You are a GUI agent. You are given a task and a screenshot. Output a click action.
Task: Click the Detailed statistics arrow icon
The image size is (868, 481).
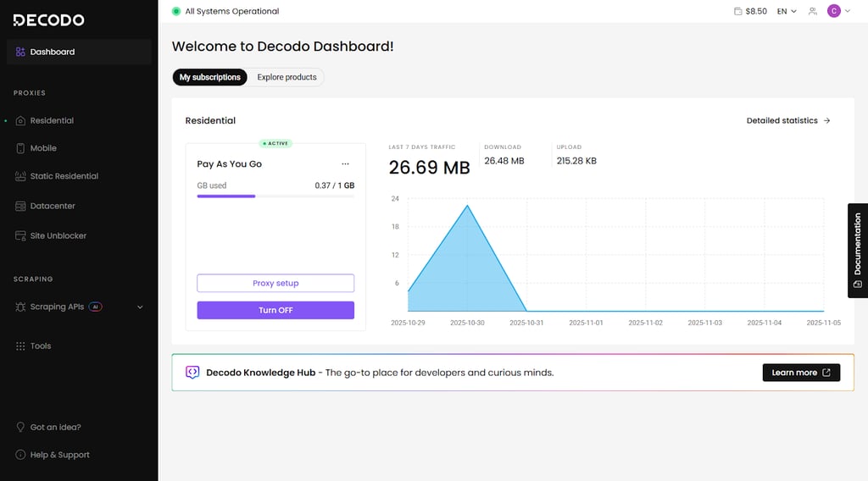pyautogui.click(x=826, y=120)
